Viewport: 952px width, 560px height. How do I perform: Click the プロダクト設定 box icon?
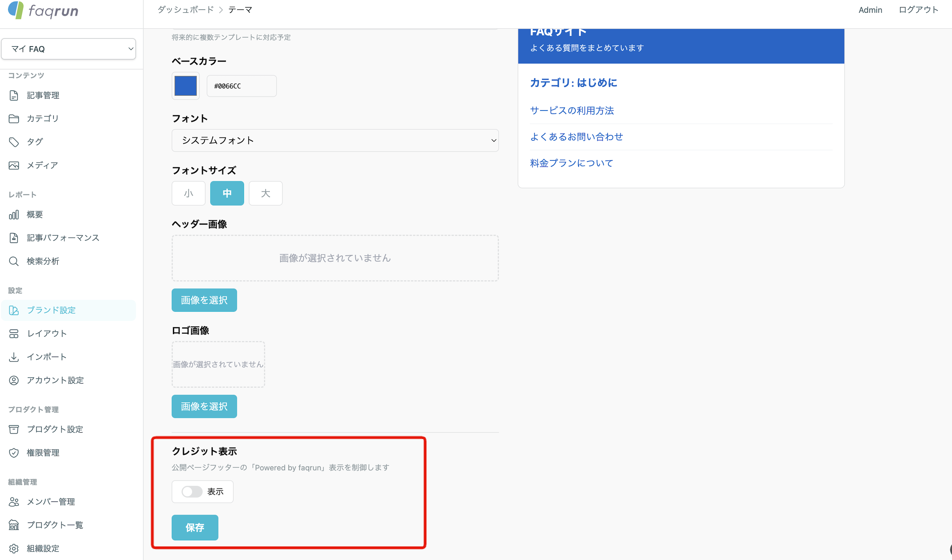coord(14,429)
